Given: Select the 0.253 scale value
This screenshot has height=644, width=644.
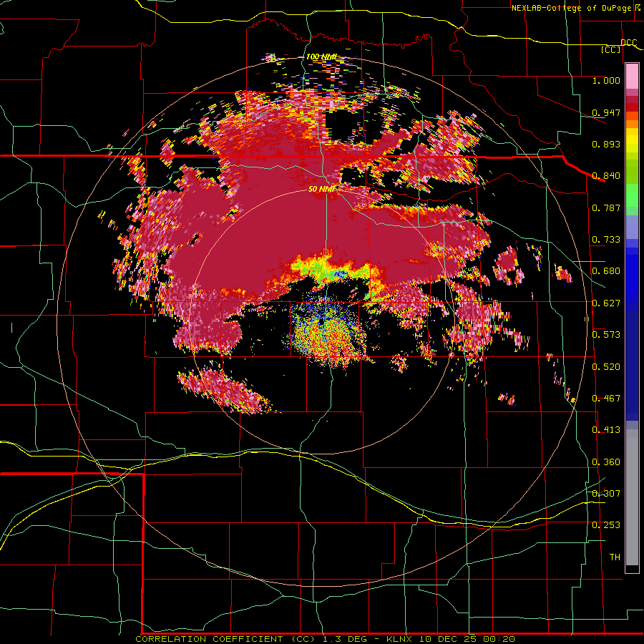Looking at the screenshot, I should coord(606,525).
